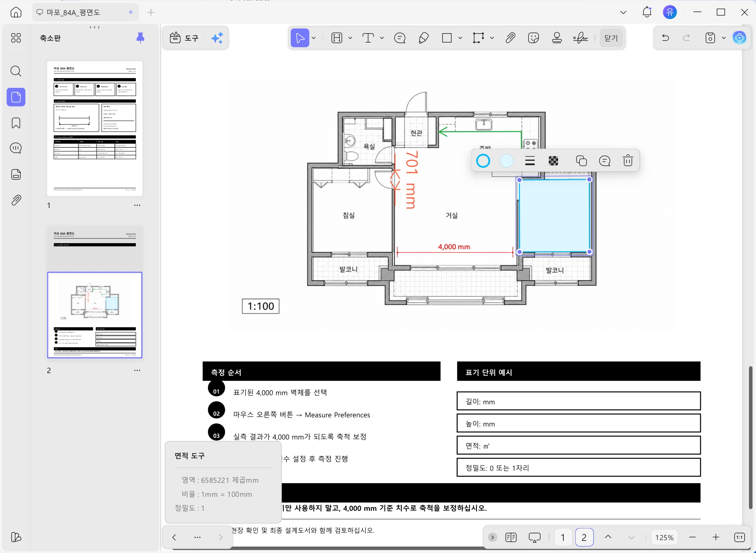Select the page thumbnails panel icon
The height and width of the screenshot is (553, 756).
pyautogui.click(x=16, y=97)
